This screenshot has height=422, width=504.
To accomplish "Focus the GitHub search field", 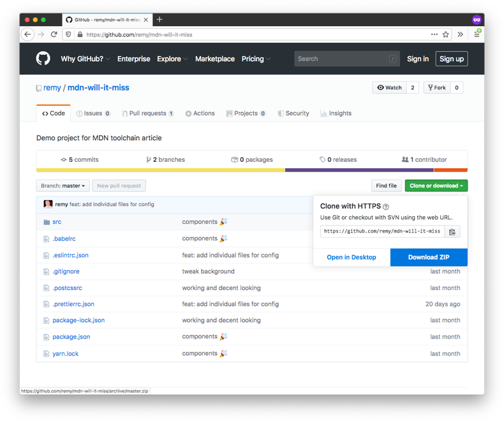I will click(x=347, y=59).
